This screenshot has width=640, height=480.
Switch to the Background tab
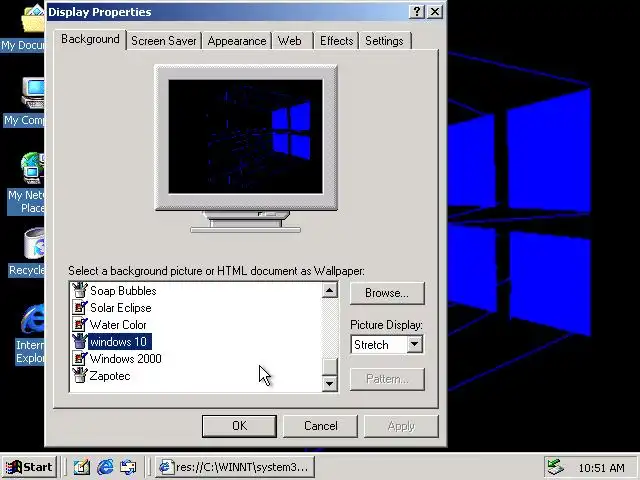pos(90,40)
